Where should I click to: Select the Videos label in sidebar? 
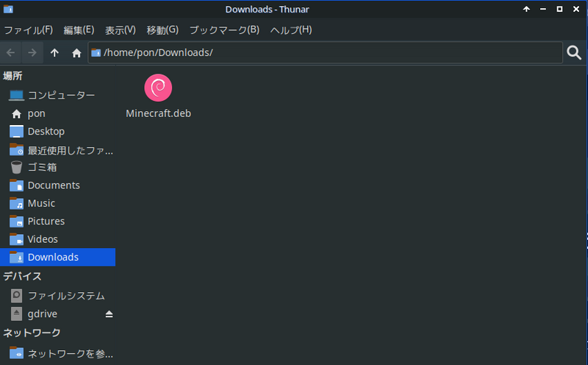pyautogui.click(x=43, y=239)
